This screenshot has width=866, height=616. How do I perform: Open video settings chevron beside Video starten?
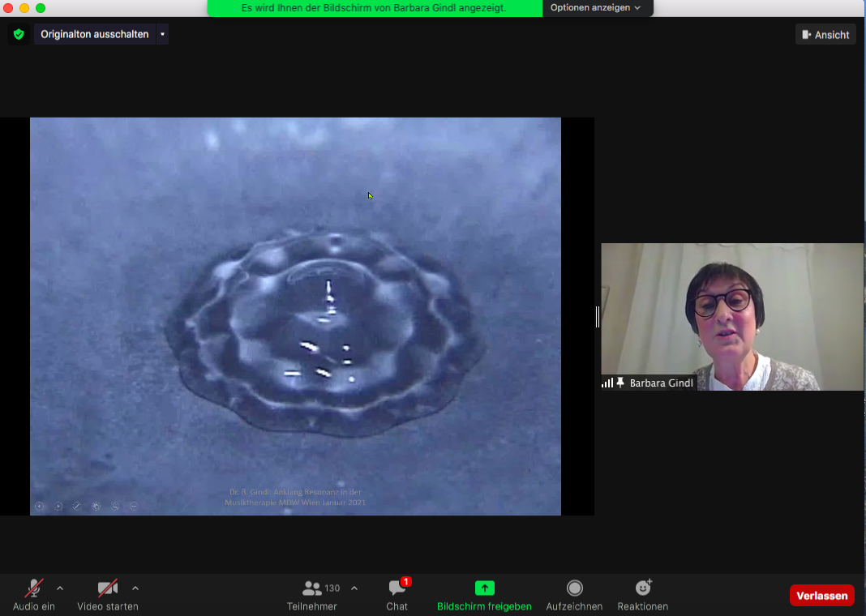point(135,588)
